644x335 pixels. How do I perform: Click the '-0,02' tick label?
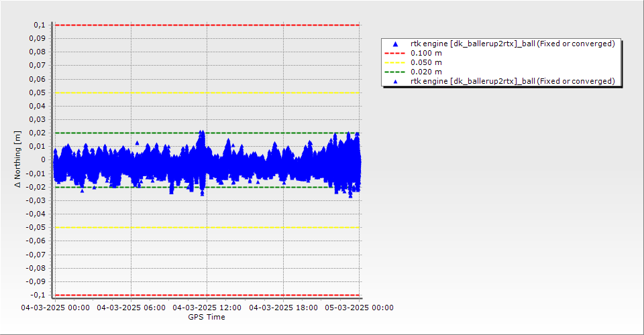point(36,187)
